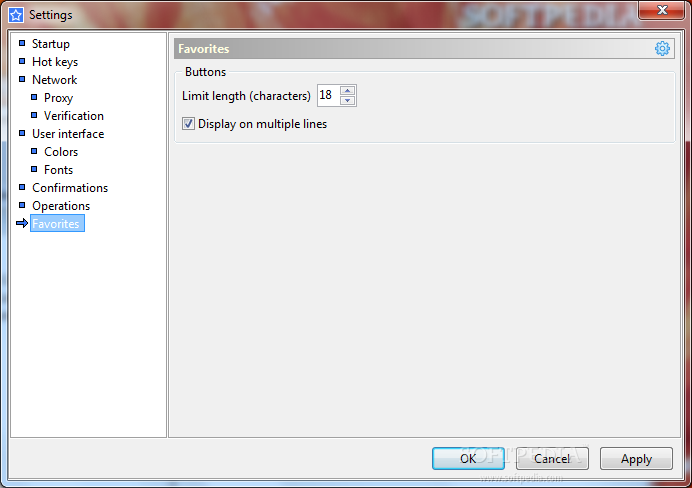Select Confirmations in the settings tree
The image size is (692, 488).
pos(70,188)
